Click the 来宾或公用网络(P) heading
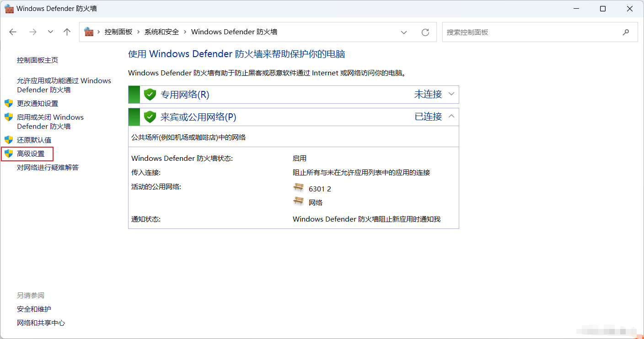The width and height of the screenshot is (644, 339). coord(199,117)
